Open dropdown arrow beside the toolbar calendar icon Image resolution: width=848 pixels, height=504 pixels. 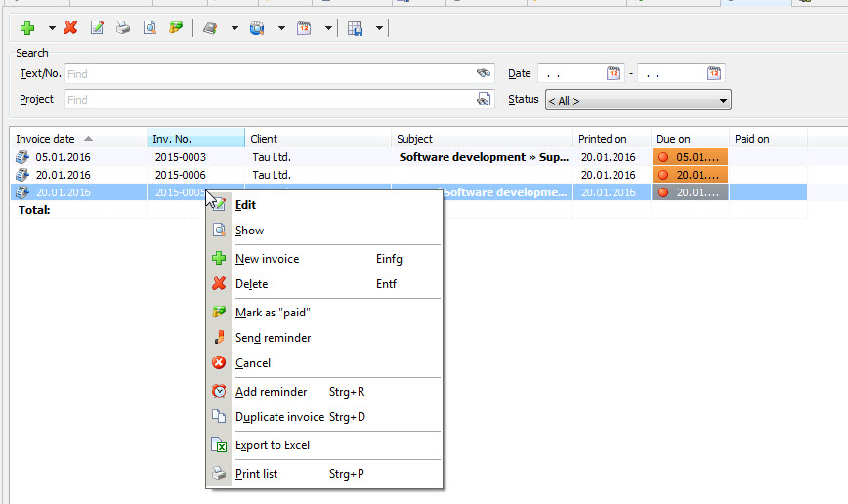328,28
